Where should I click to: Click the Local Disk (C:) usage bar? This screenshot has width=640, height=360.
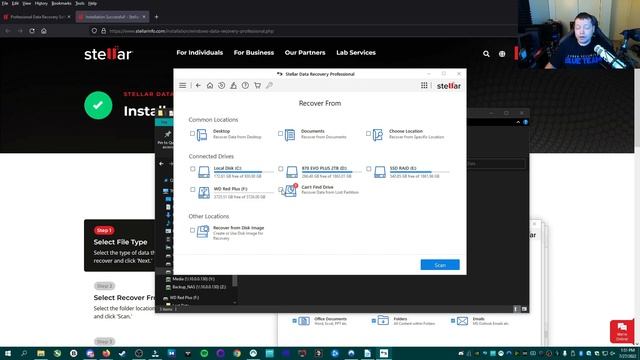pyautogui.click(x=244, y=172)
